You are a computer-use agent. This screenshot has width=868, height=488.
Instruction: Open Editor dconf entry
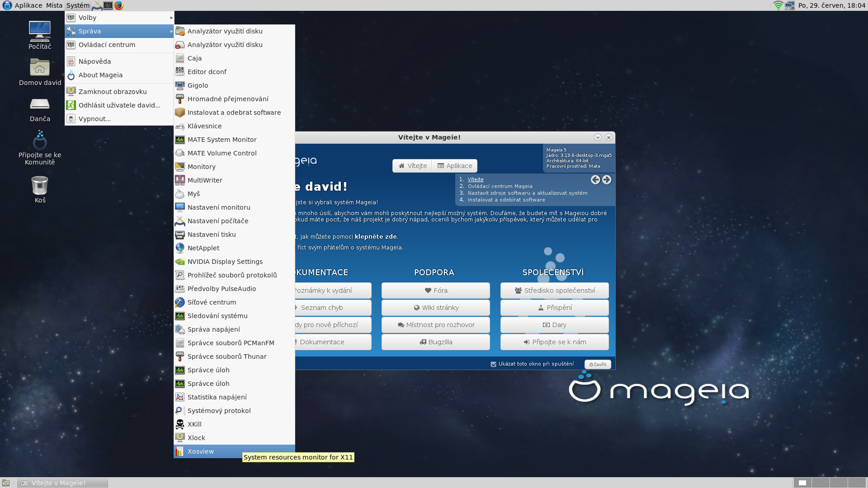coord(234,72)
